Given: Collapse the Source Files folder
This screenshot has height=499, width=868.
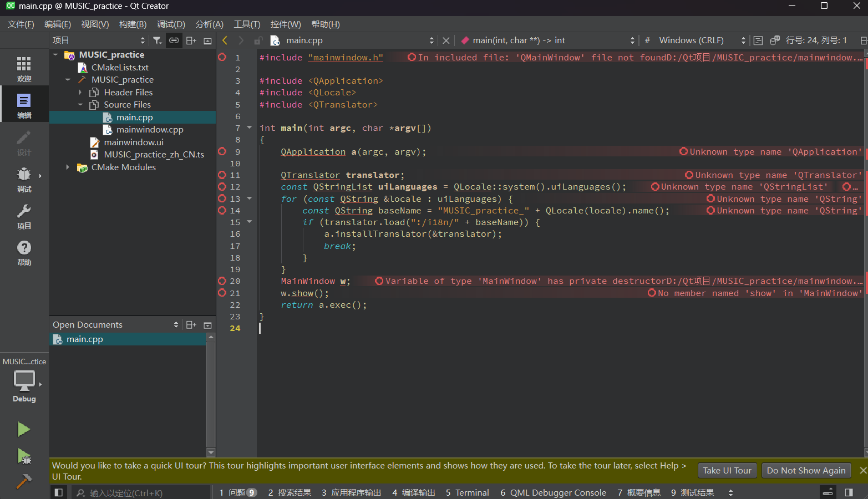Looking at the screenshot, I should pos(80,105).
